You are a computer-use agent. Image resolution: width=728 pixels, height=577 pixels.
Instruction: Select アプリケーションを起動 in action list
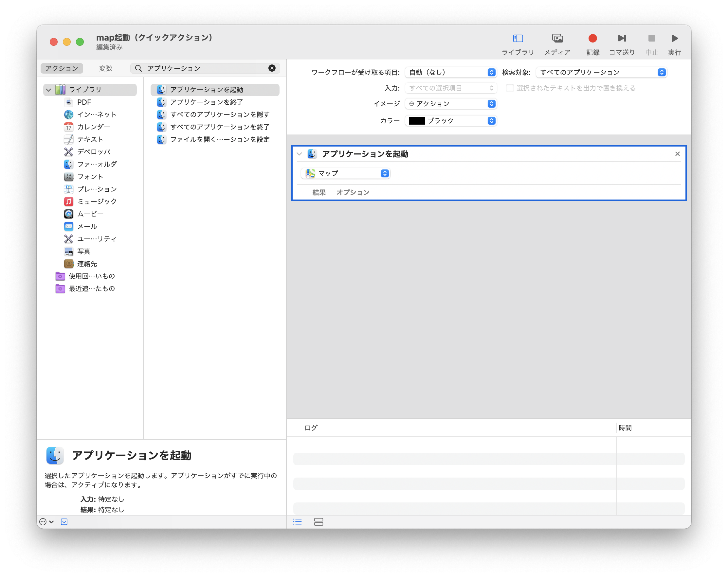tap(215, 90)
